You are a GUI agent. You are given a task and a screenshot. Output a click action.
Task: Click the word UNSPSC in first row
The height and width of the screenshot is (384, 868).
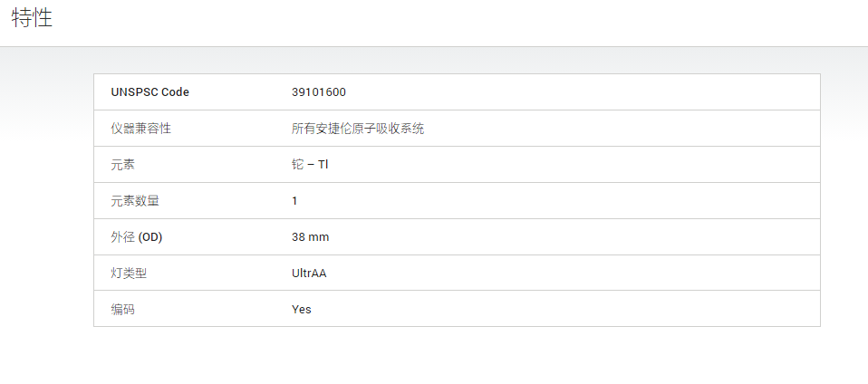(x=134, y=92)
